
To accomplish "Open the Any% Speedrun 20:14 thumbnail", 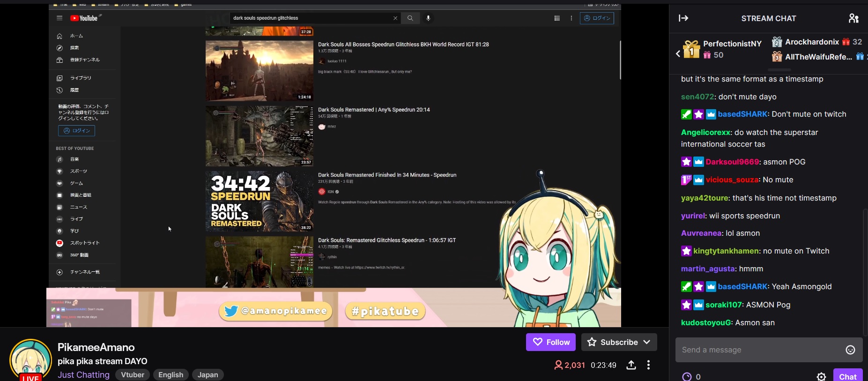I will coord(260,136).
